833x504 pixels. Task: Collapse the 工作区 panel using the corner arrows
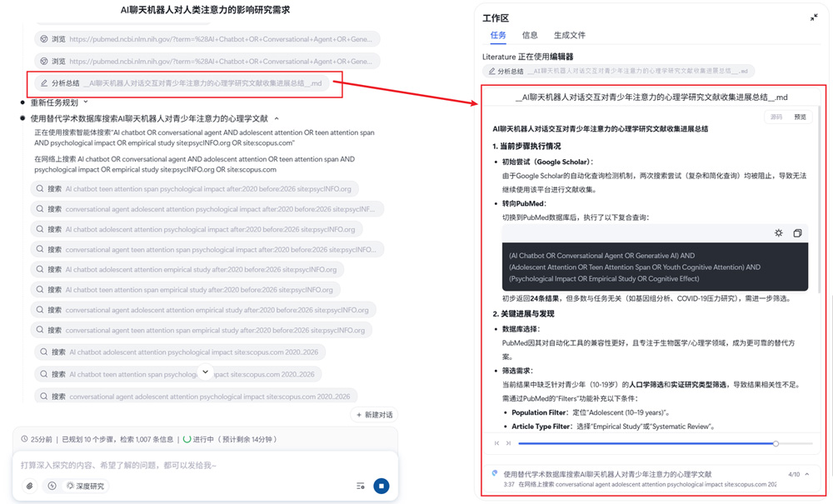(814, 16)
